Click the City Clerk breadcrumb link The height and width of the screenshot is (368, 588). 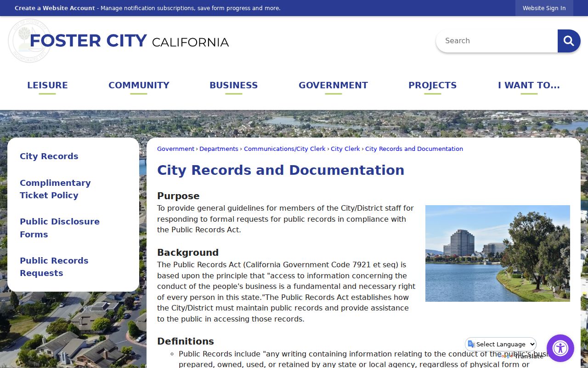[x=345, y=149]
